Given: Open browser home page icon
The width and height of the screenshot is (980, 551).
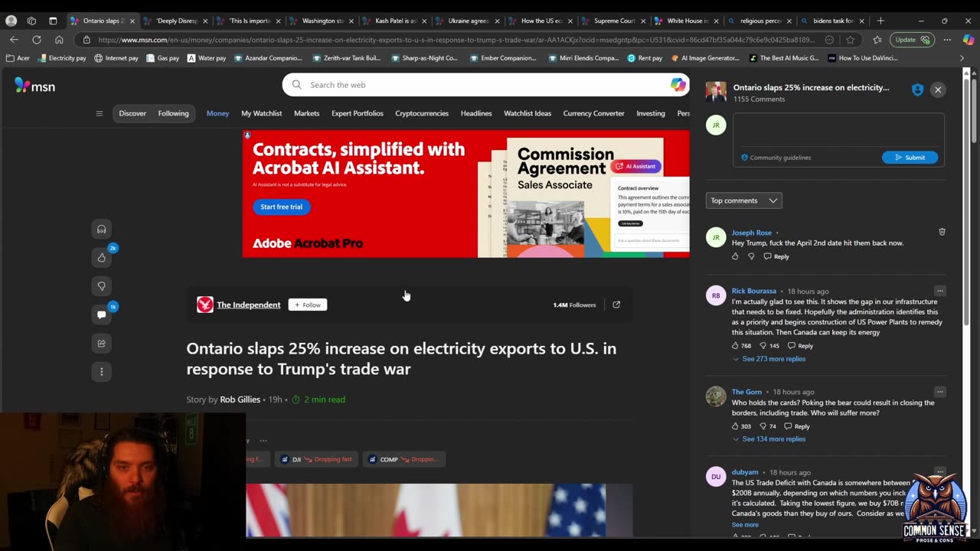Looking at the screenshot, I should pyautogui.click(x=59, y=40).
